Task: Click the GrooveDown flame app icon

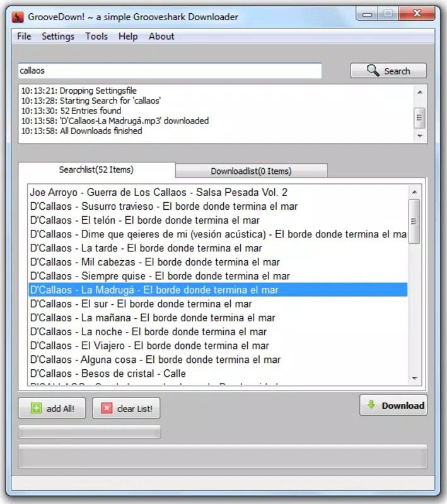Action: tap(18, 17)
